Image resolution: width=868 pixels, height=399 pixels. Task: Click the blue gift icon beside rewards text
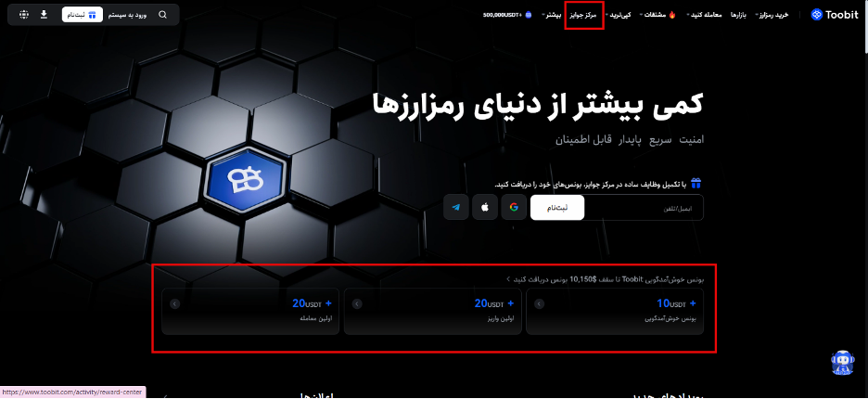(x=696, y=184)
